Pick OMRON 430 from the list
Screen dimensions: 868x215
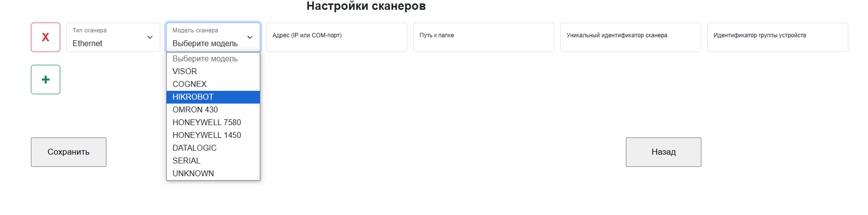(x=195, y=109)
